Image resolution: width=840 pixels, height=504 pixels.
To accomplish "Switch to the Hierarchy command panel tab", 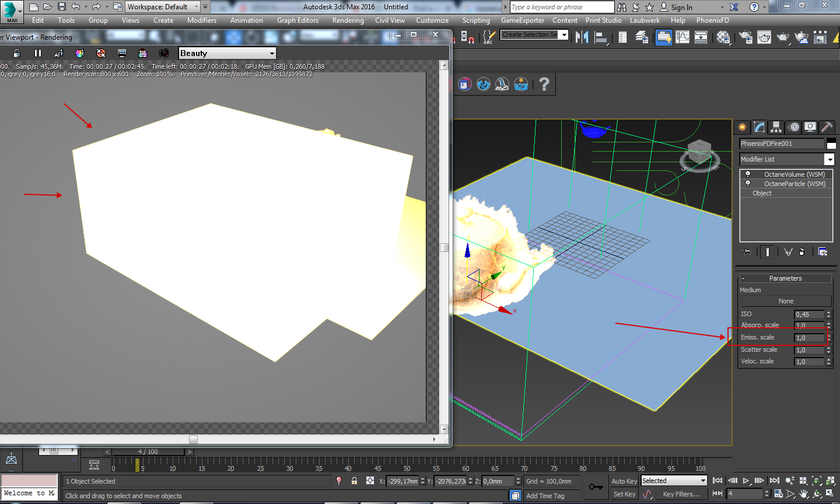I will click(x=776, y=127).
